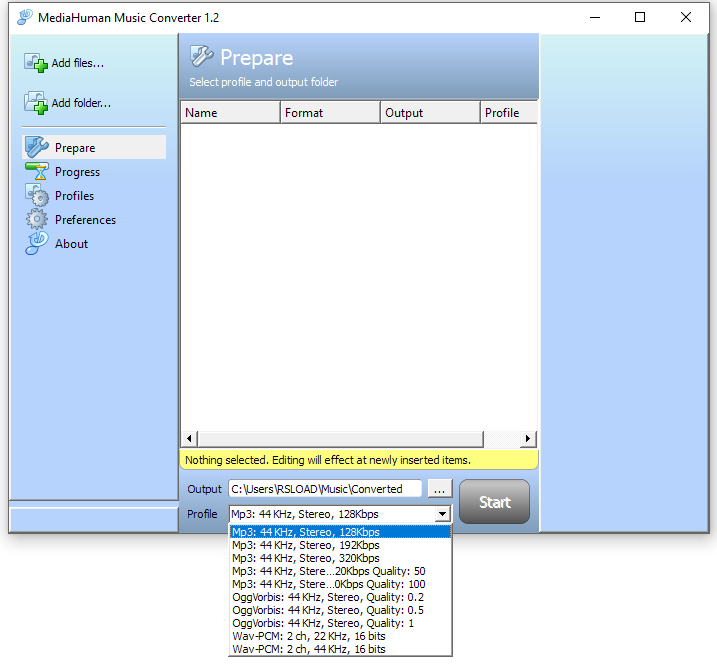Screen dimensions: 717x671
Task: Choose Mp3 profile with Quality: 100
Action: (340, 584)
